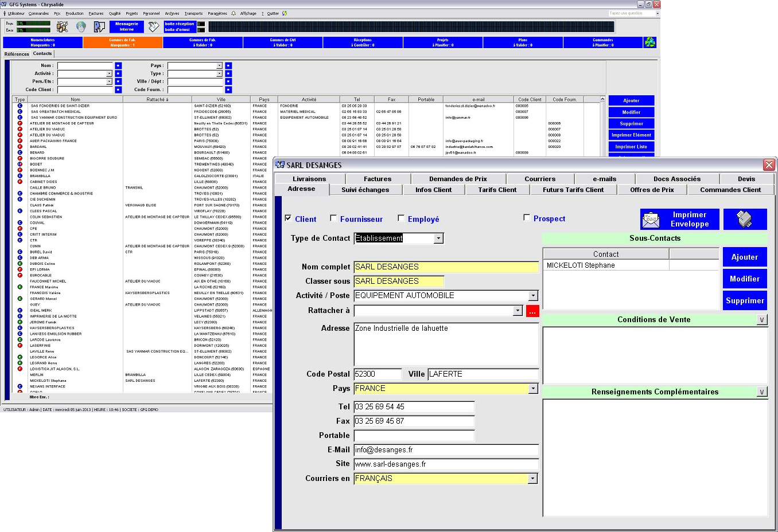Click Supprimer in the Sous-Contacts panel
Screen dimensions: 778x532
pyautogui.click(x=745, y=300)
